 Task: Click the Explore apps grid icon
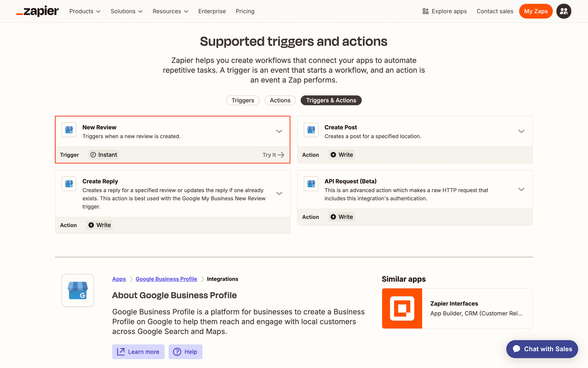click(425, 11)
